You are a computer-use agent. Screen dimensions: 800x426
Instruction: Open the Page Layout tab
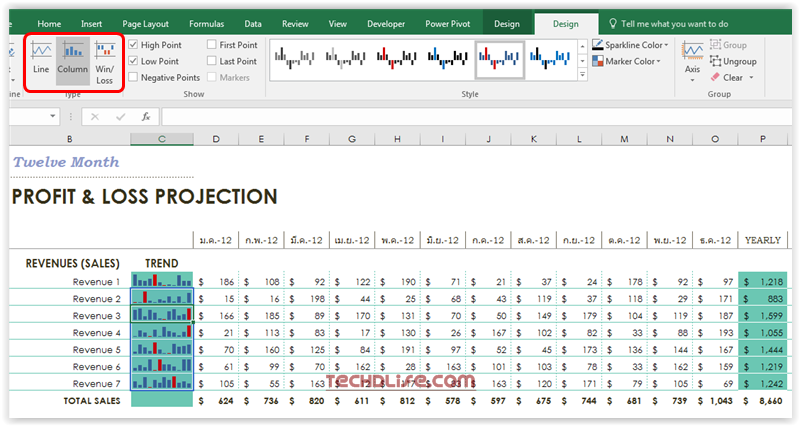point(145,24)
